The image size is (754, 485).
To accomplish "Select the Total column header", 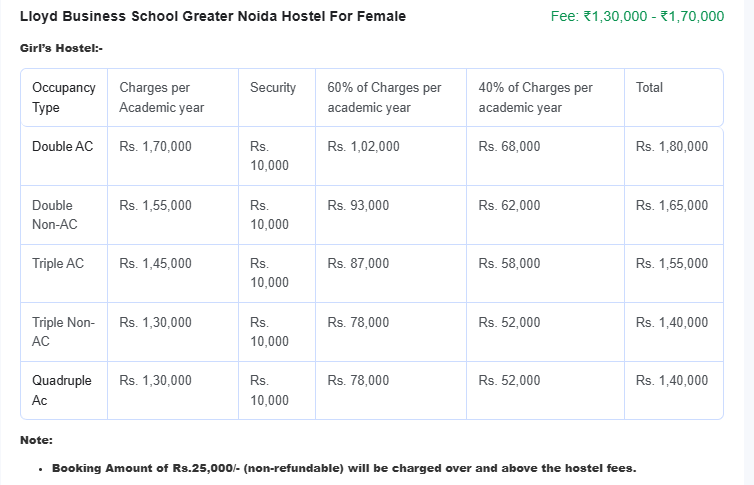I will [649, 88].
